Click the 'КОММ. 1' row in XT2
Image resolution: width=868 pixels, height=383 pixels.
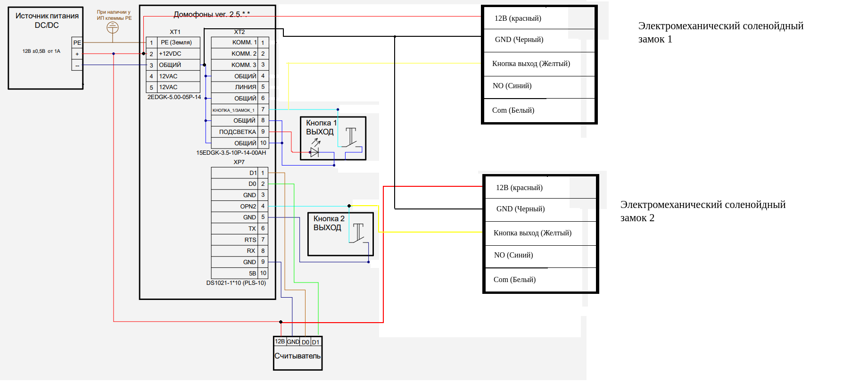click(x=240, y=42)
